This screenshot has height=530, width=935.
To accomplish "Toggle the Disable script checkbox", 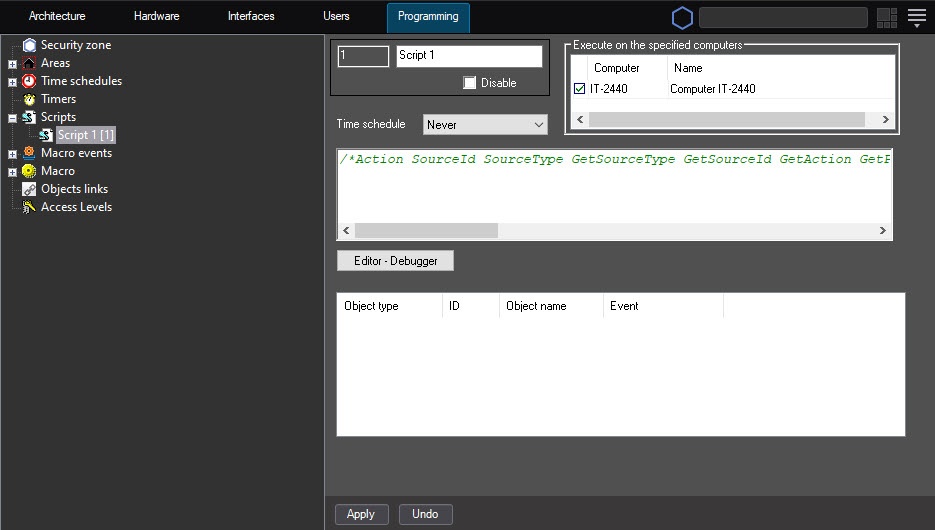I will (470, 83).
